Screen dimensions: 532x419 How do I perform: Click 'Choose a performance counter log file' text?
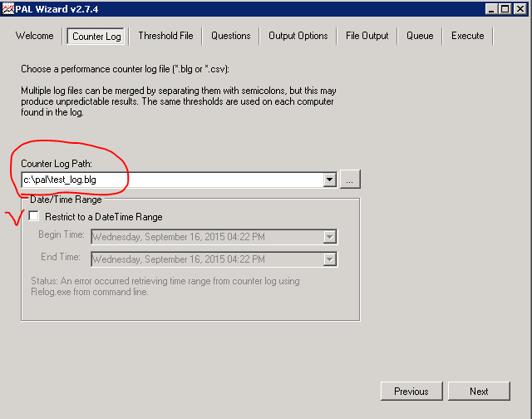(125, 69)
